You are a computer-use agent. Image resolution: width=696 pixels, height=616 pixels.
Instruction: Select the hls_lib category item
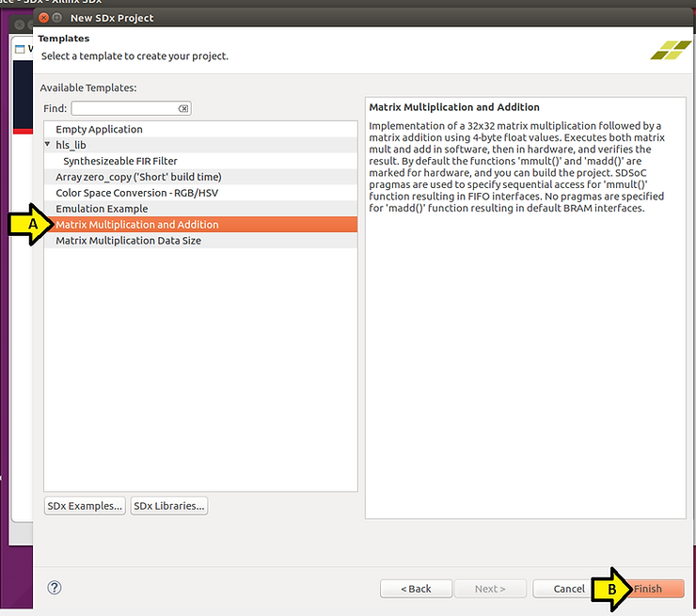tap(71, 145)
